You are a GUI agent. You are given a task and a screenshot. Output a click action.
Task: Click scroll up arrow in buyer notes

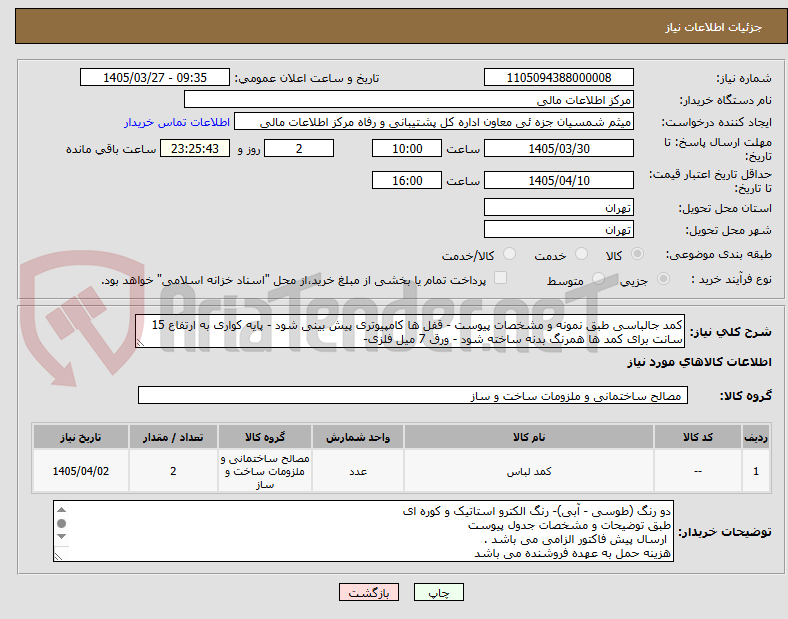click(x=61, y=509)
